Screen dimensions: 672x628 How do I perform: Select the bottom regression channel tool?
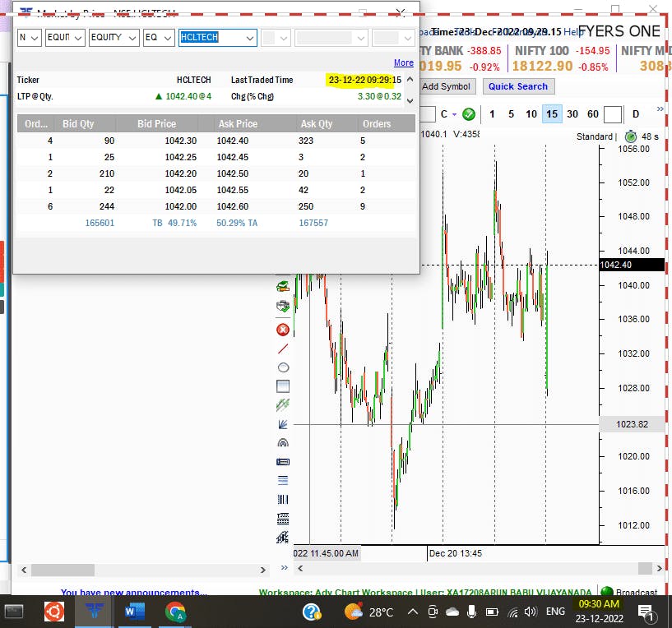point(282,538)
